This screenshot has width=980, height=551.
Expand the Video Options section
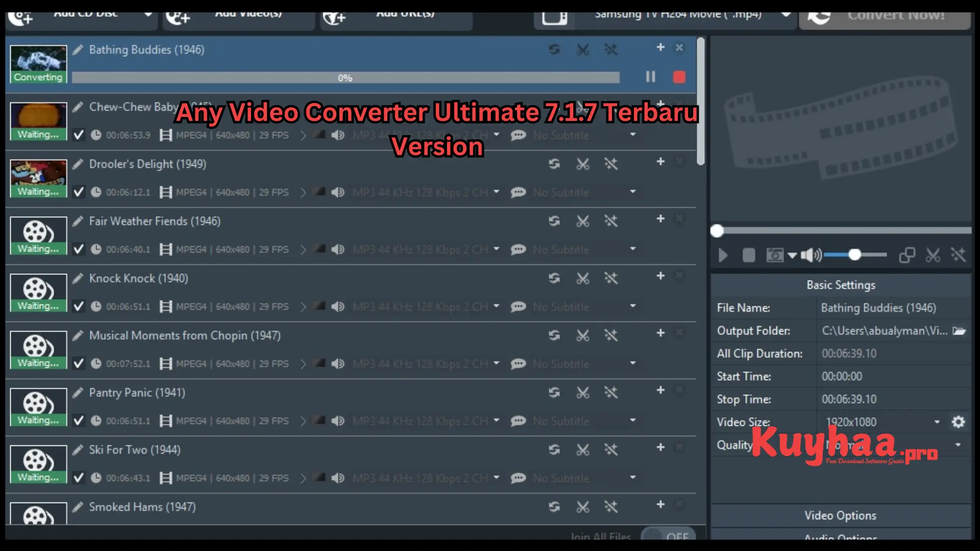(x=841, y=516)
